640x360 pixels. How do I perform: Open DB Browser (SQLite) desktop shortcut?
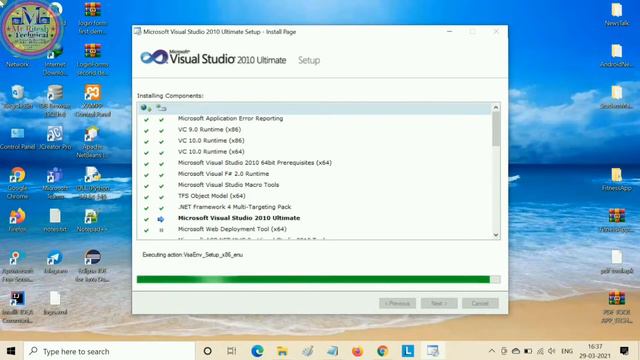point(55,101)
